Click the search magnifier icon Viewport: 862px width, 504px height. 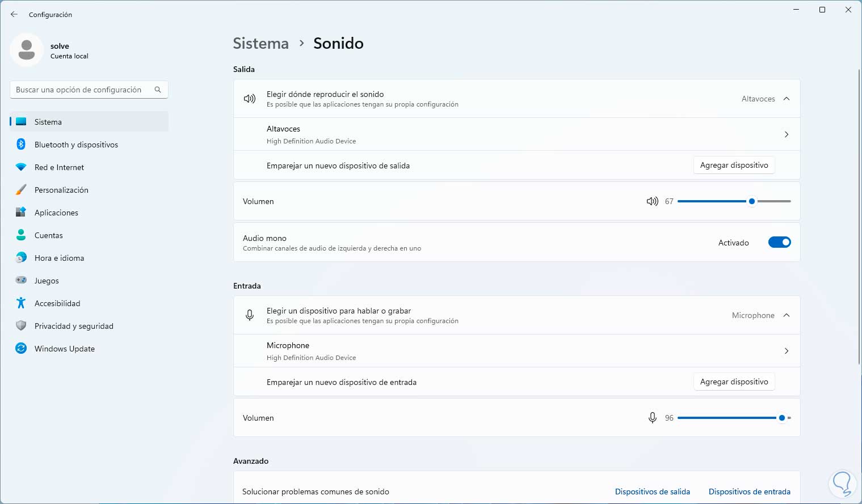click(158, 90)
